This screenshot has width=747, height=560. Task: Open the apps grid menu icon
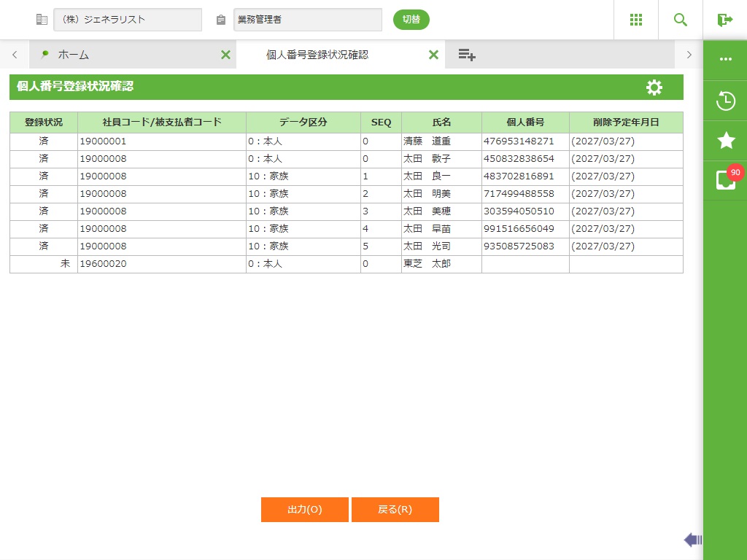pos(635,20)
